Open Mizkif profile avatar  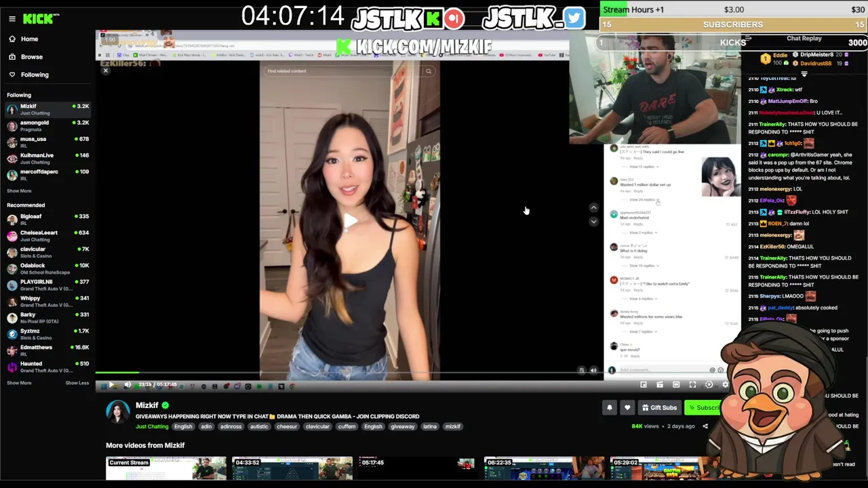pyautogui.click(x=118, y=412)
